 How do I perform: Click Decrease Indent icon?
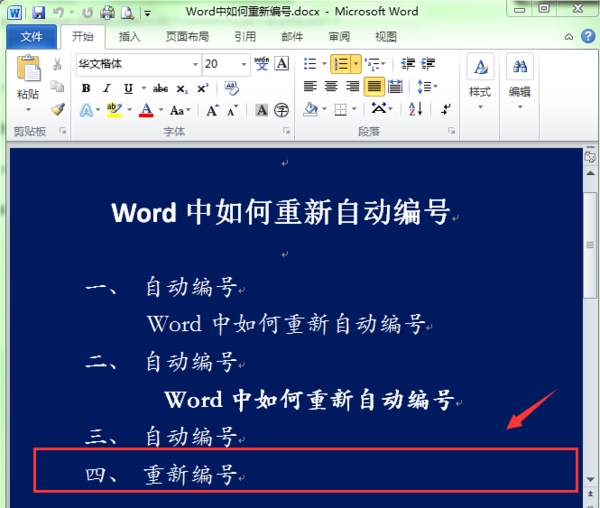click(x=408, y=64)
